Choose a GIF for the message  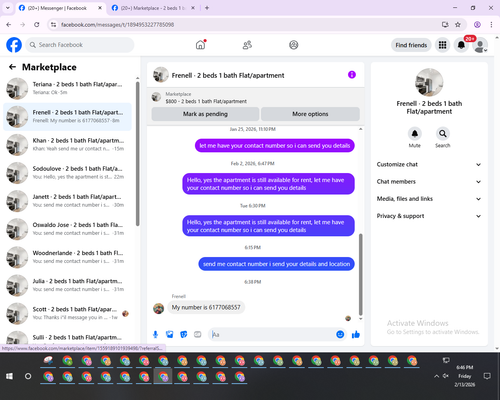tap(198, 334)
